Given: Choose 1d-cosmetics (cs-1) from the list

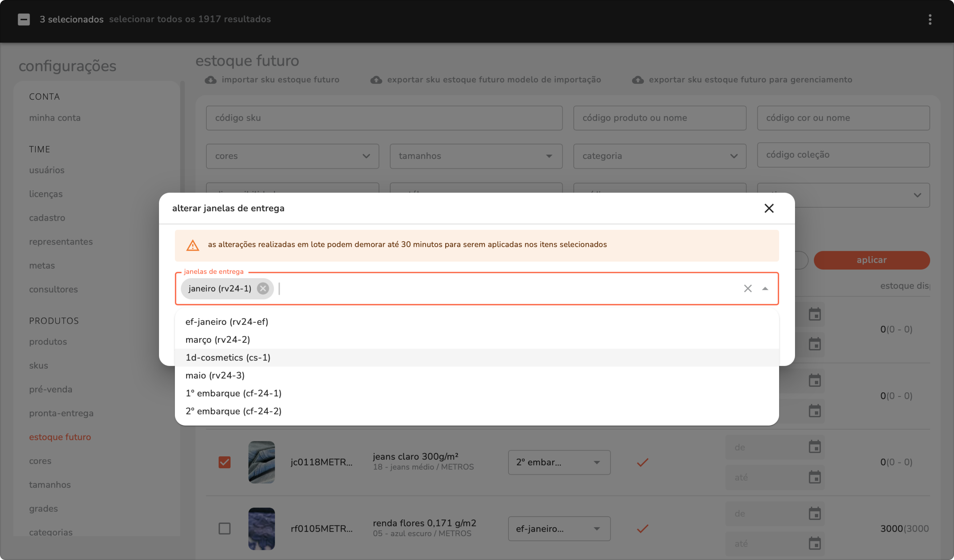Looking at the screenshot, I should [x=228, y=357].
